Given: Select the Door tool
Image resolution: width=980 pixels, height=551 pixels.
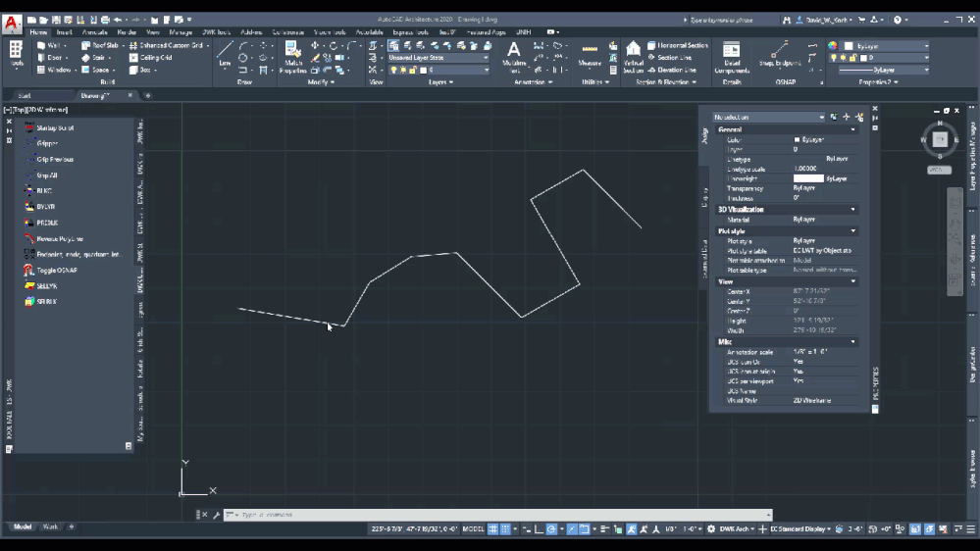Looking at the screenshot, I should [x=50, y=58].
